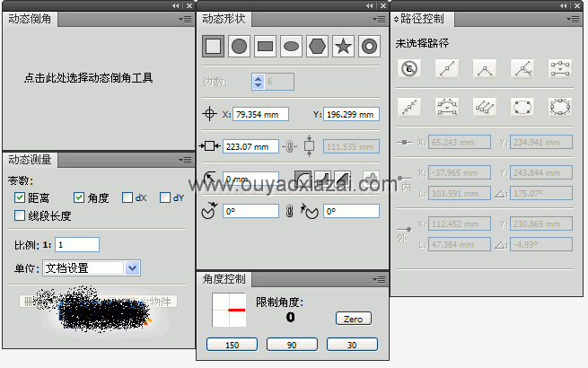Enable the dX checkbox
Screen dimensions: 588x368
[x=127, y=197]
